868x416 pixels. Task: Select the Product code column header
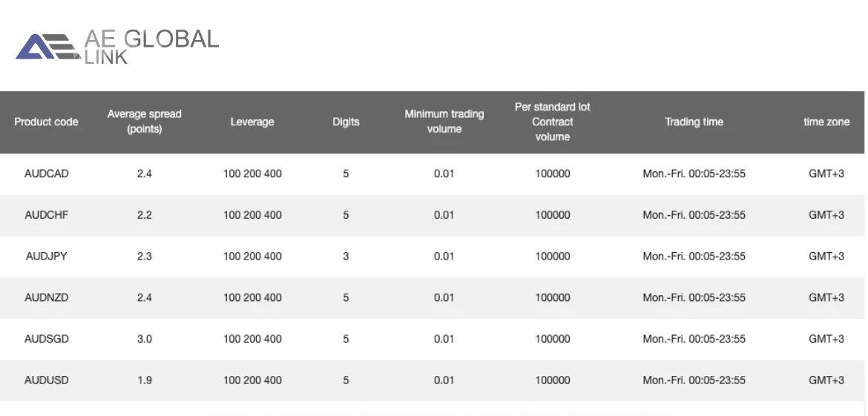46,122
